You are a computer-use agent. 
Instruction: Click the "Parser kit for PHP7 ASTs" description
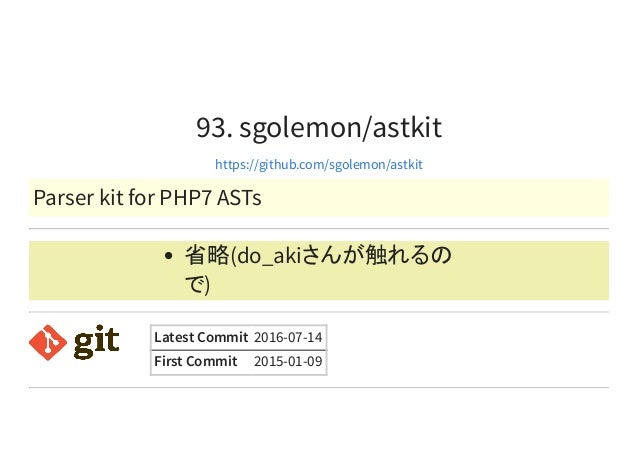[147, 198]
